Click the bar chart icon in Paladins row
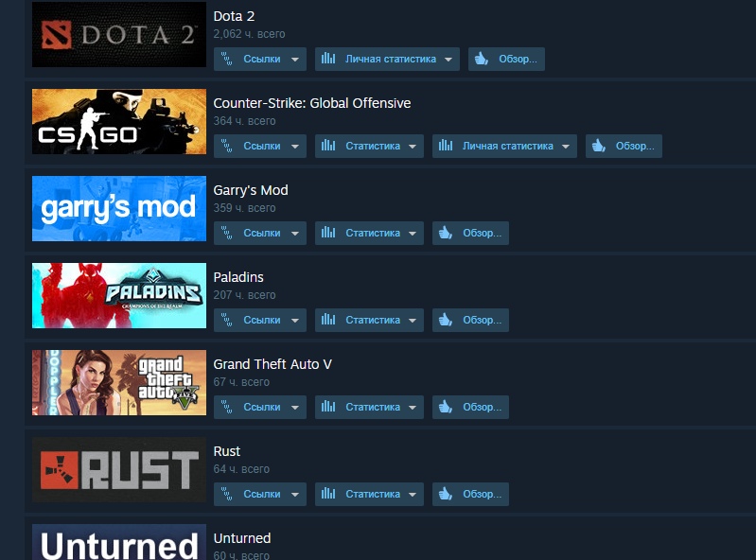This screenshot has height=560, width=756. [x=328, y=320]
